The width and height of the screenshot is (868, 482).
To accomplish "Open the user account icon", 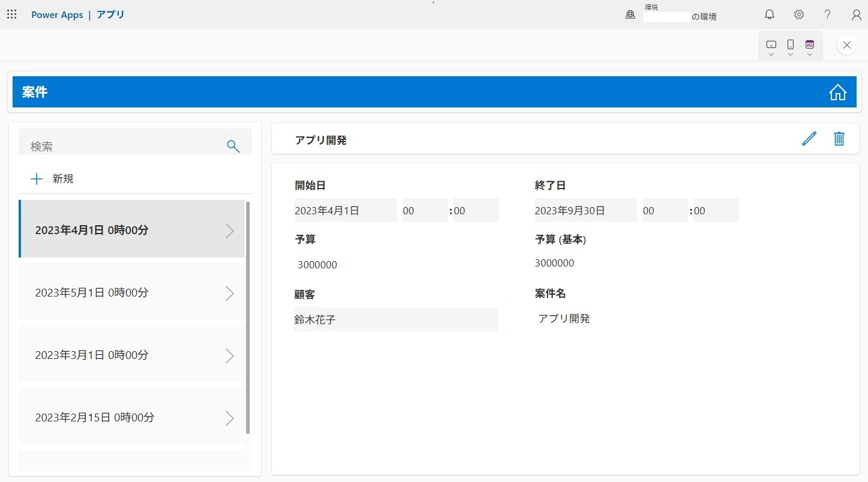I will [857, 14].
